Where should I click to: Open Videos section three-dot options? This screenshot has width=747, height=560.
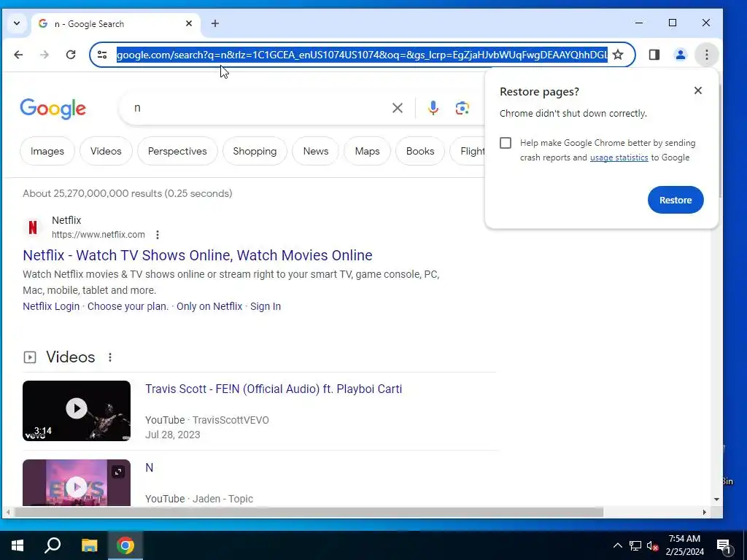click(110, 357)
